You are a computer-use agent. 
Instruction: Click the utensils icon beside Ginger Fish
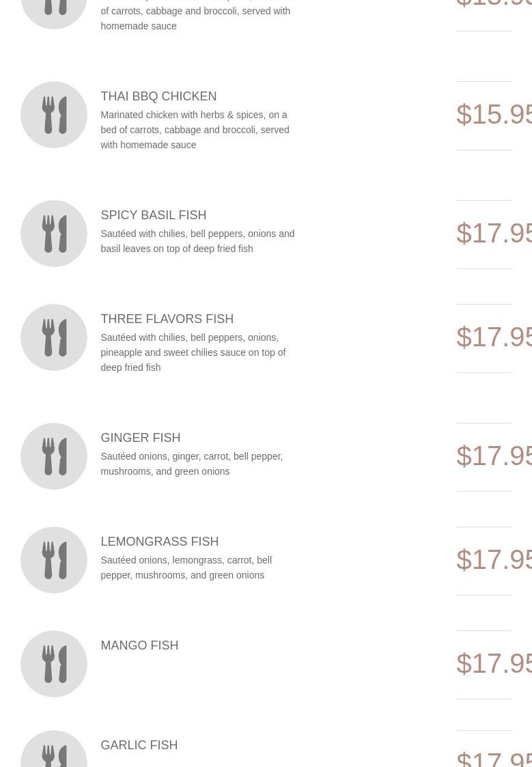[x=54, y=456]
